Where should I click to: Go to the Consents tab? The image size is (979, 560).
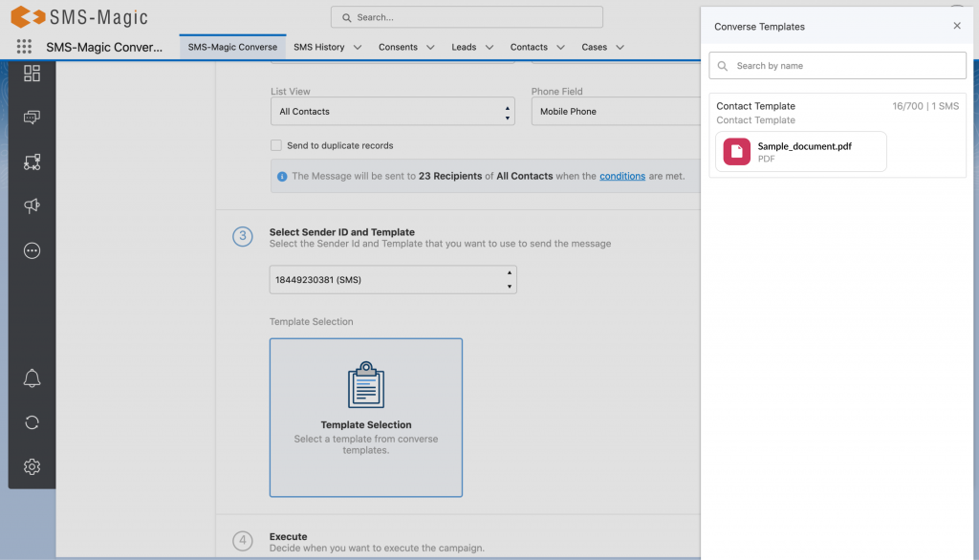pos(398,47)
